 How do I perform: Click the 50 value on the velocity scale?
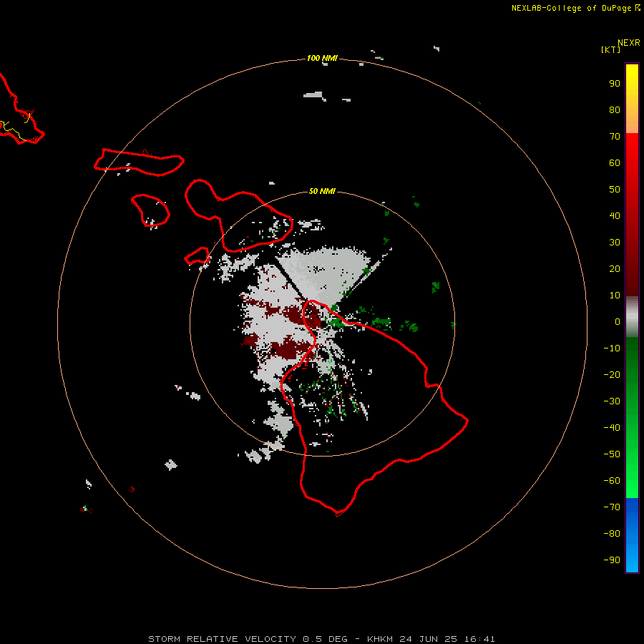[615, 190]
